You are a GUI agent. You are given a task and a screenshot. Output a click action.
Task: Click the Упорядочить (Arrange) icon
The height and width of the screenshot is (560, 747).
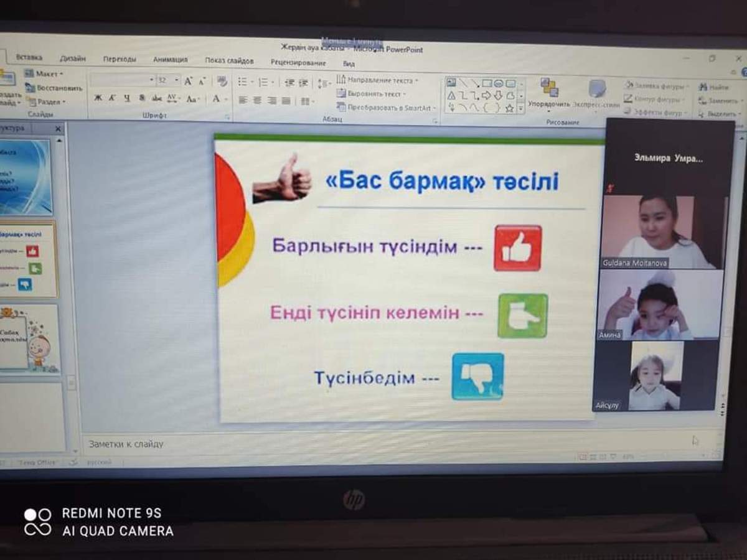[x=549, y=92]
